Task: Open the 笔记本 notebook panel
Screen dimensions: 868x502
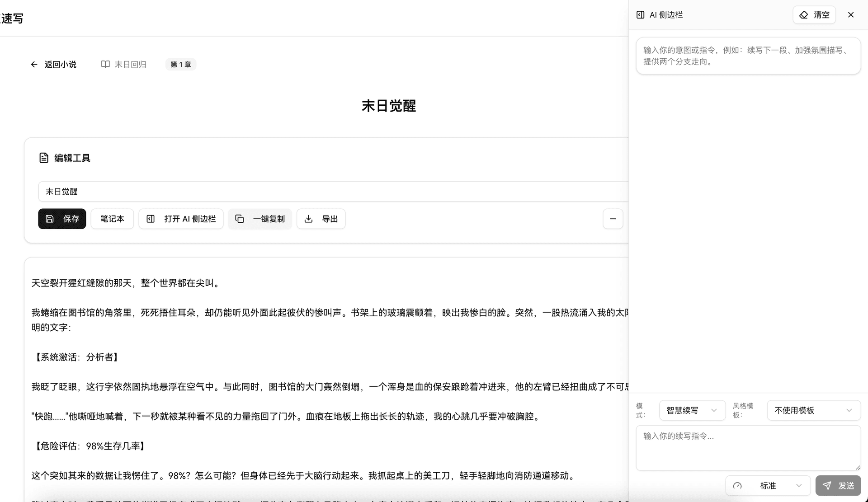Action: coord(112,219)
